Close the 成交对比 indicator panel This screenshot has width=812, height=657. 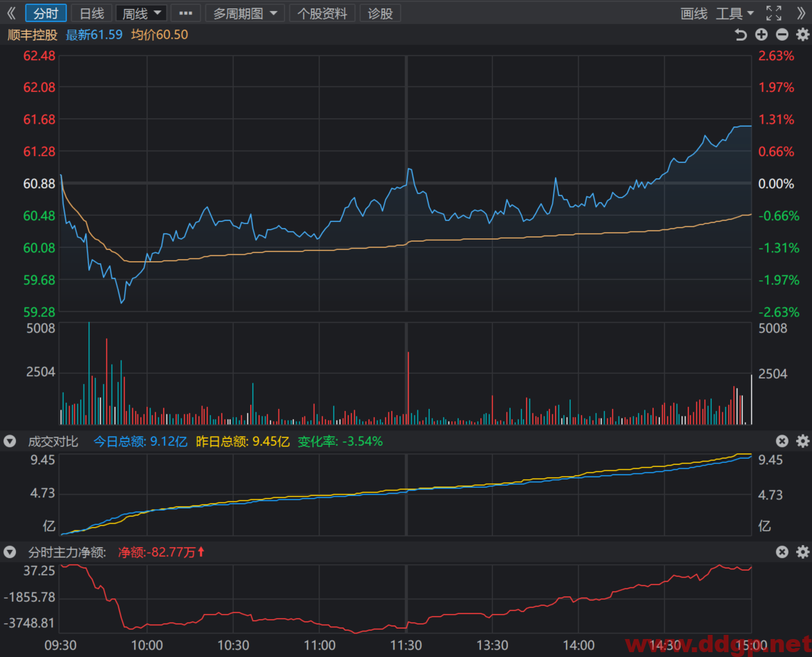(782, 441)
